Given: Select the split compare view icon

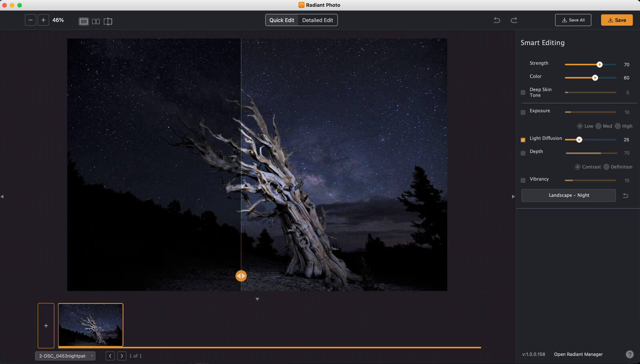Looking at the screenshot, I should click(x=108, y=21).
